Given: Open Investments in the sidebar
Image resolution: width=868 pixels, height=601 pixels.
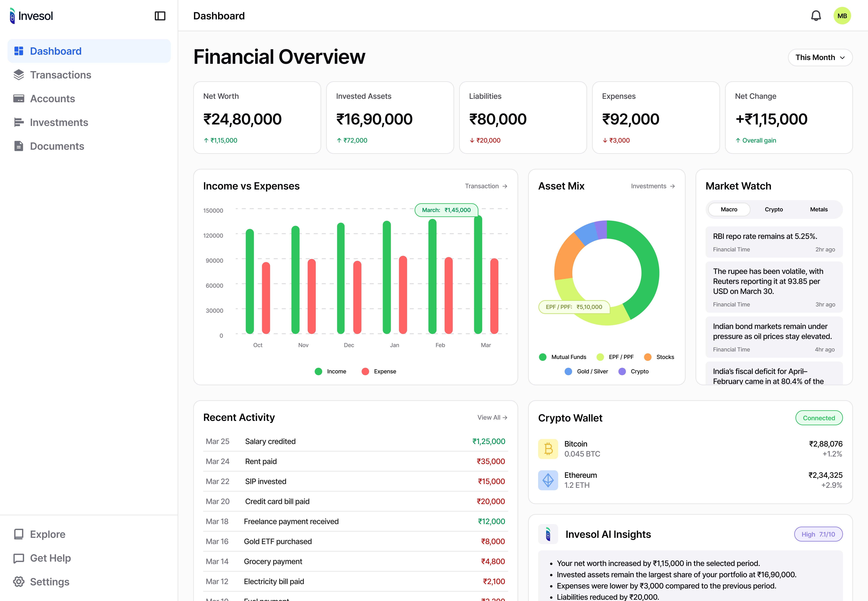Looking at the screenshot, I should coord(59,122).
